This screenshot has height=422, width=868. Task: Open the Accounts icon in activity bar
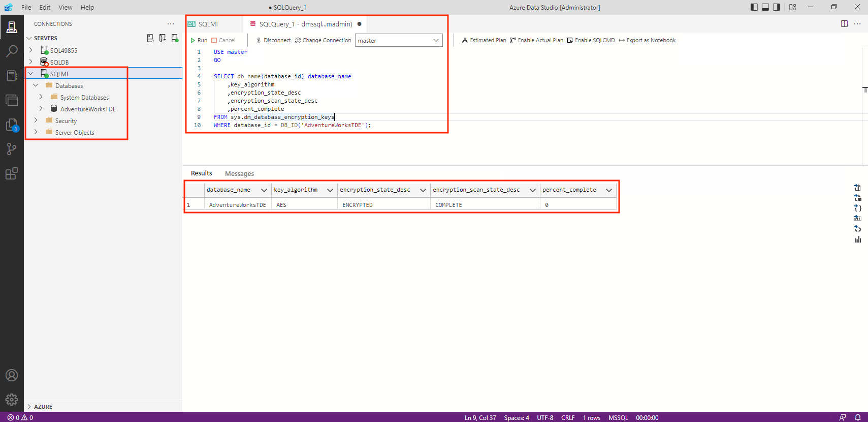pyautogui.click(x=12, y=375)
